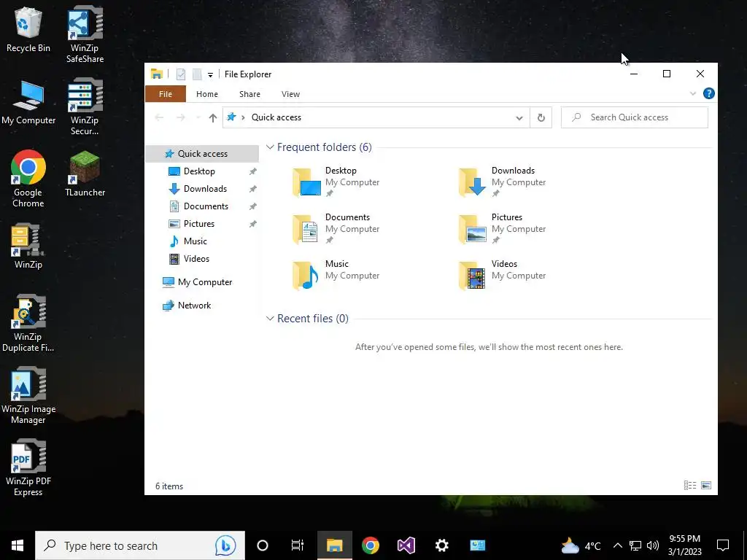Switch to Large icons view in status bar

coord(706,485)
